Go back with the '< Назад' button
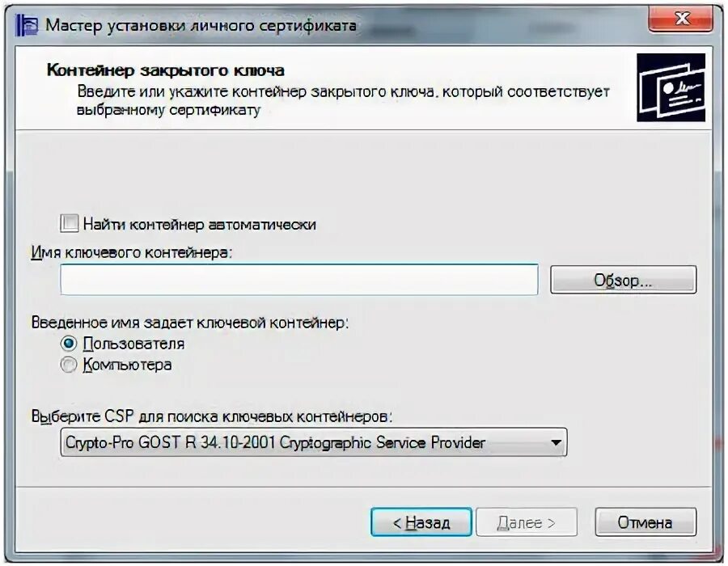 point(421,522)
